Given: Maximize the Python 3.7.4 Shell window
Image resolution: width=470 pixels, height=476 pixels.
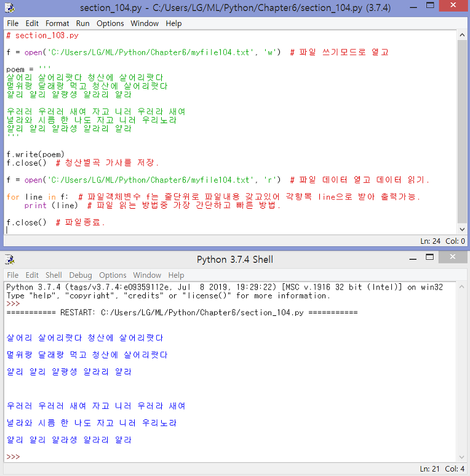Looking at the screenshot, I should pos(429,257).
